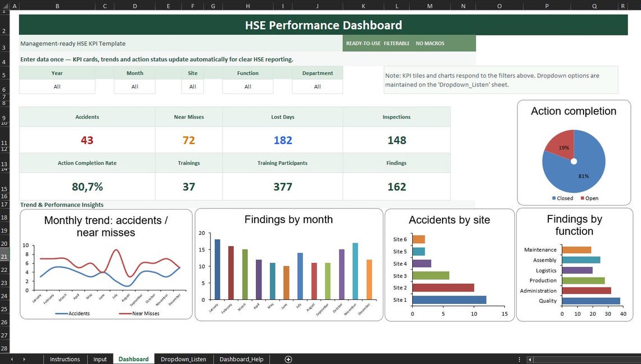This screenshot has width=641, height=364.
Task: Click the Near Misses legend in trend chart
Action: 139,313
